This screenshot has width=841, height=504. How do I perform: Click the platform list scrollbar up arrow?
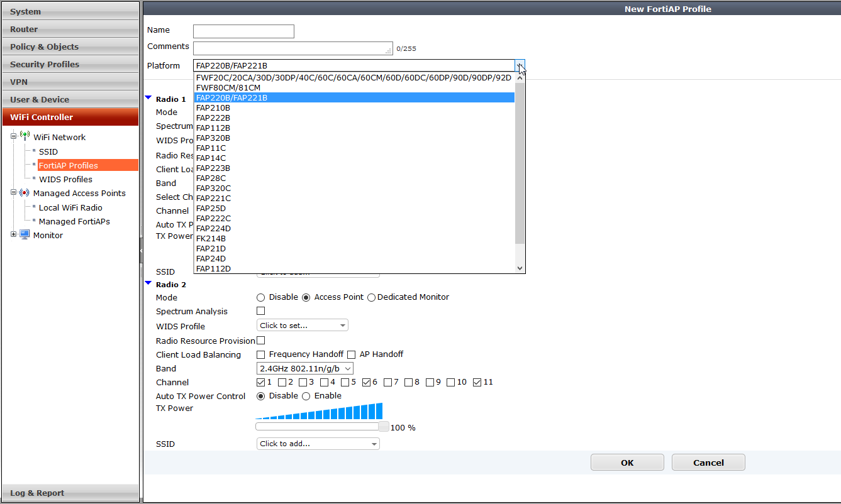pyautogui.click(x=520, y=79)
